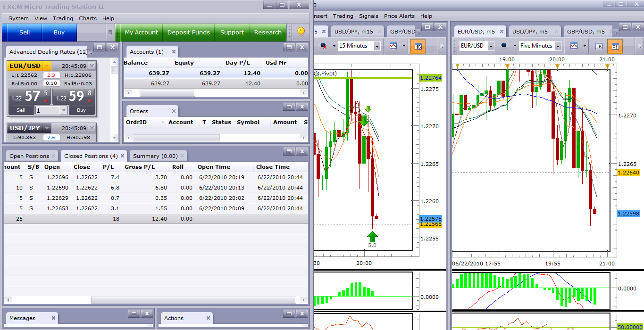644x330 pixels.
Task: Close the Orders tab
Action: pyautogui.click(x=174, y=111)
